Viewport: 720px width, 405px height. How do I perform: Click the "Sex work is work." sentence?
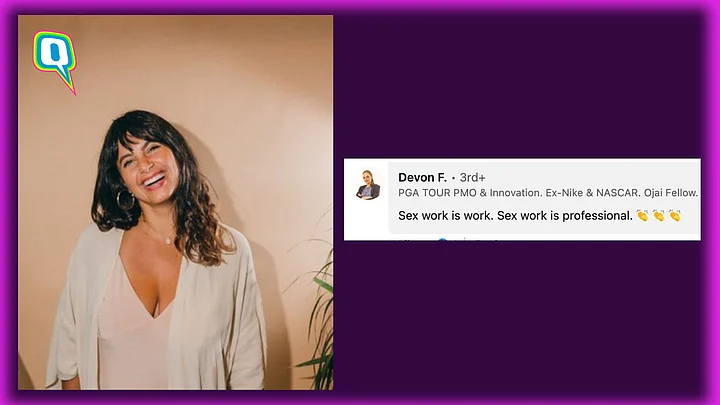point(446,215)
